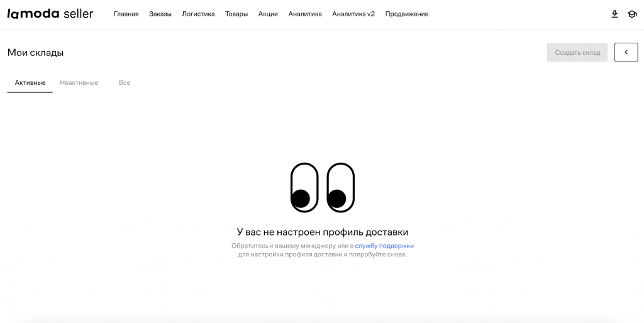Switch to the Неактивные tab
Viewport: 644px width, 323px height.
pos(79,82)
